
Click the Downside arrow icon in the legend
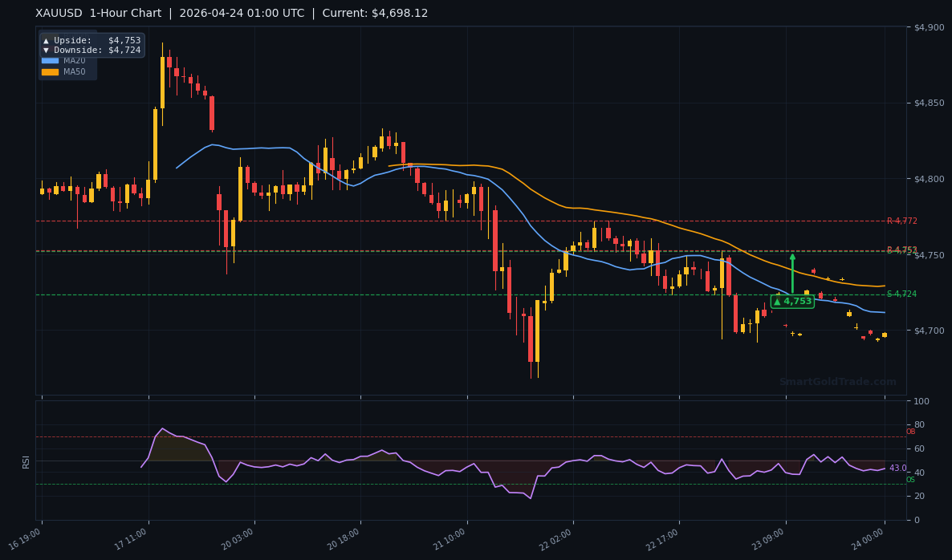tap(46, 50)
